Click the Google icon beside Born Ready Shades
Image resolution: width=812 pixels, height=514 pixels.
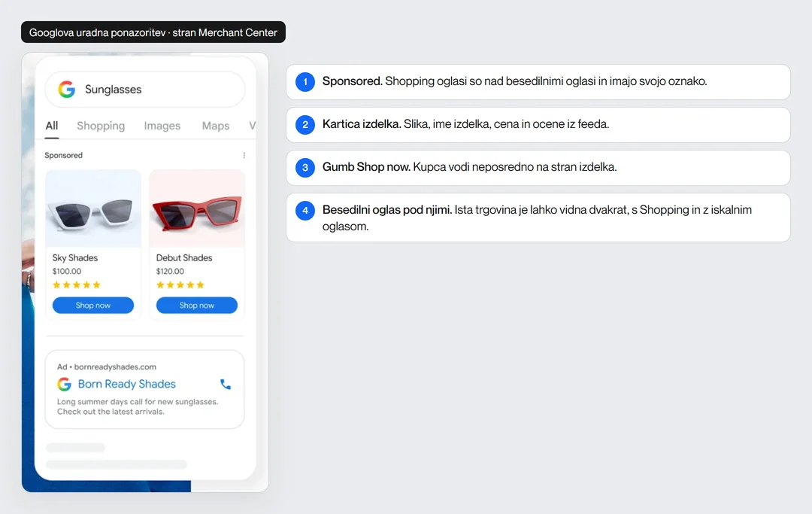click(64, 384)
